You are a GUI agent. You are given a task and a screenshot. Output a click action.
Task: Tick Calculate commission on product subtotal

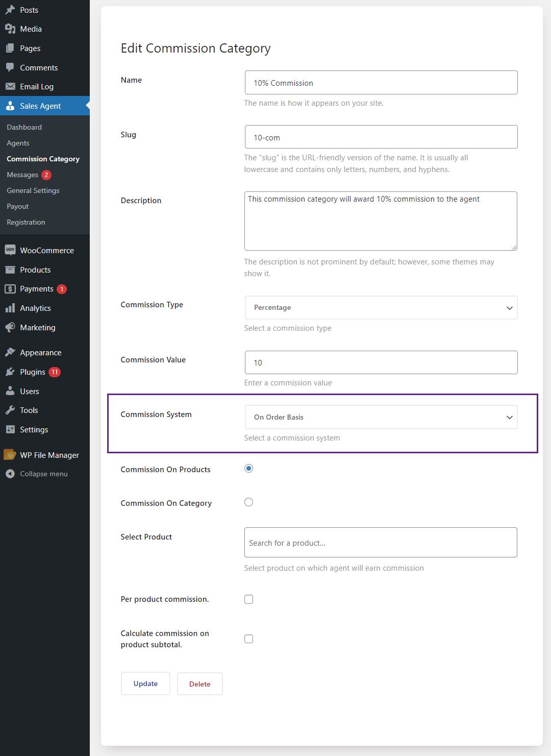pos(248,639)
